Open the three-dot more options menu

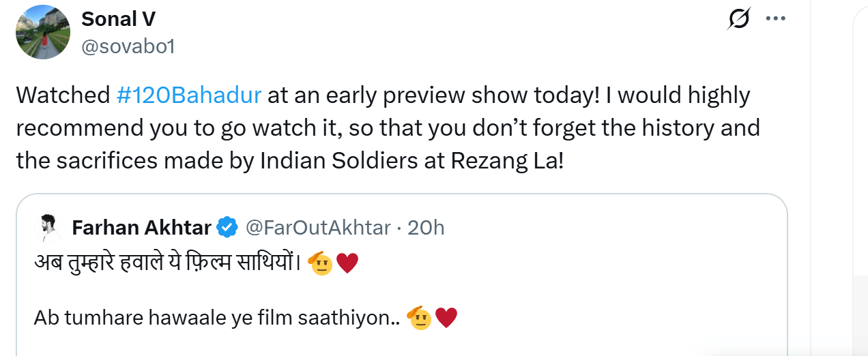pyautogui.click(x=776, y=19)
